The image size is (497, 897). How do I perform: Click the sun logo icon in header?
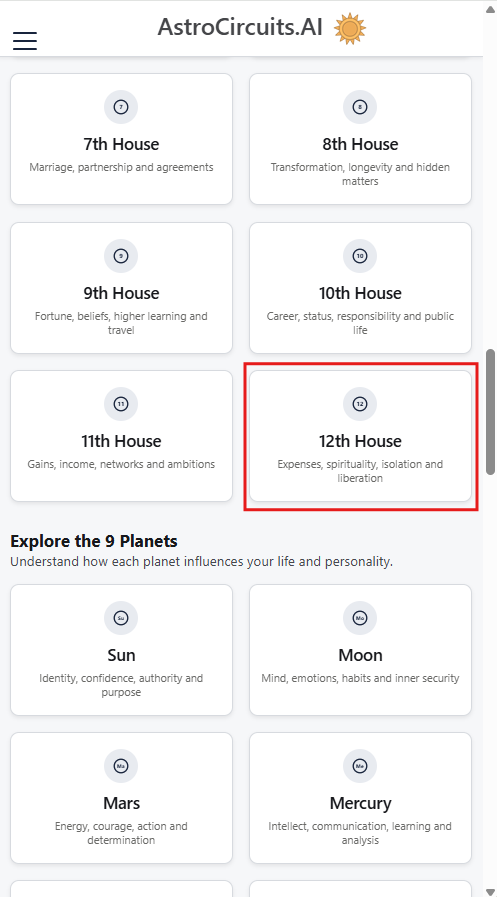click(x=350, y=29)
